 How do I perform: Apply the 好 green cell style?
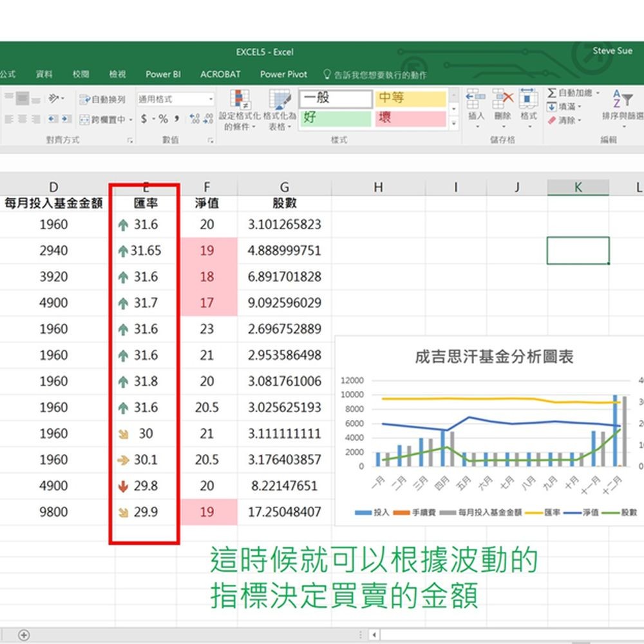pos(336,118)
